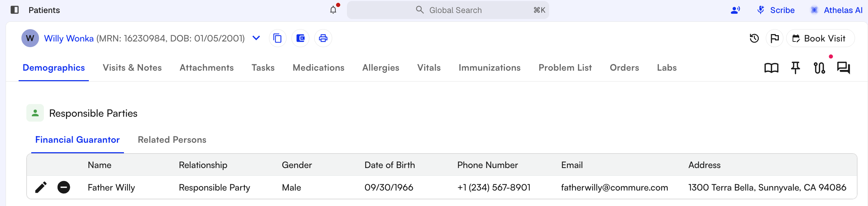The image size is (868, 206).
Task: Open the chat messages icon
Action: click(843, 68)
